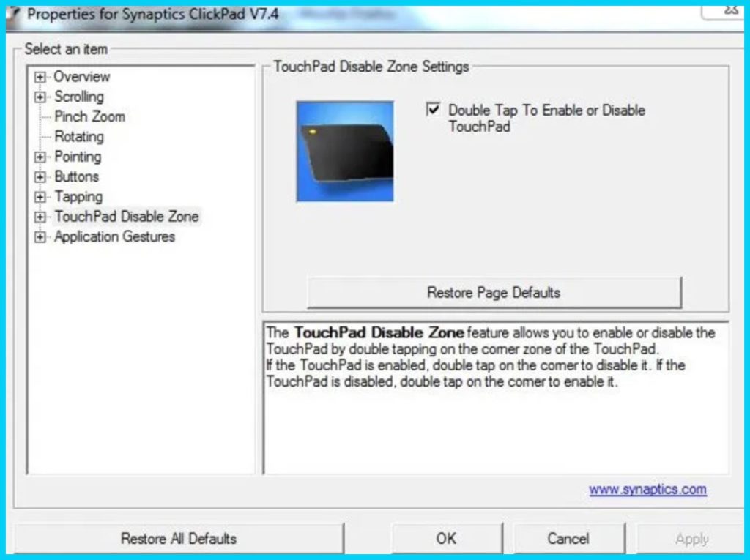Confirm settings with the OK button
Image resolution: width=750 pixels, height=560 pixels.
tap(446, 539)
